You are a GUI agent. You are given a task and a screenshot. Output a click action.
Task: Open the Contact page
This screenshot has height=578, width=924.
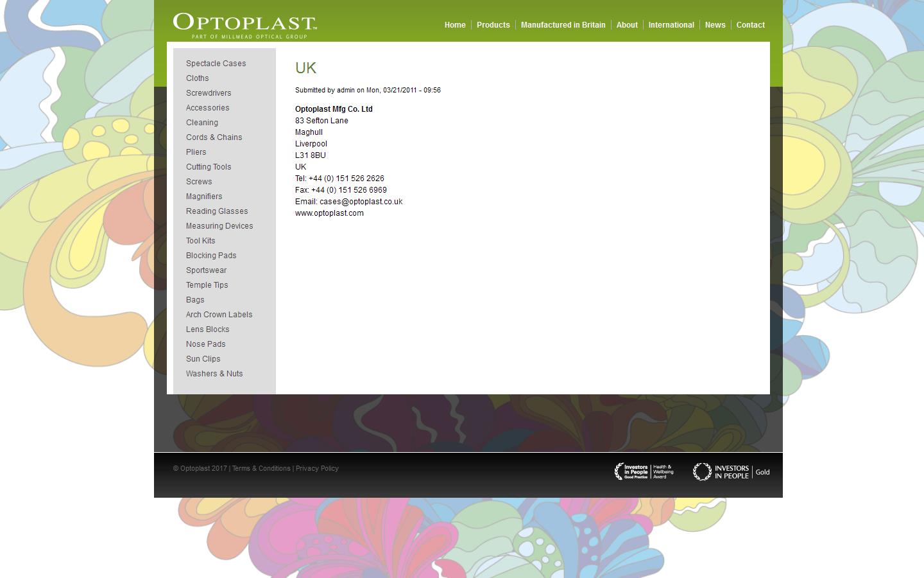point(751,25)
